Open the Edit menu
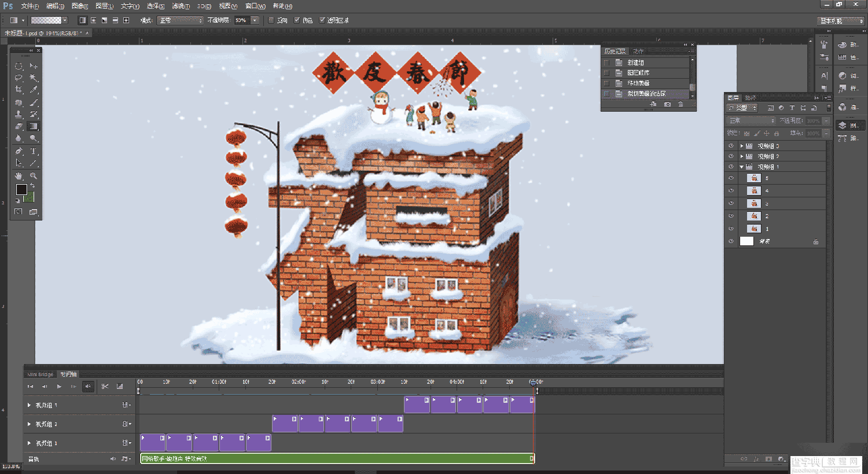The image size is (868, 474). (x=55, y=6)
